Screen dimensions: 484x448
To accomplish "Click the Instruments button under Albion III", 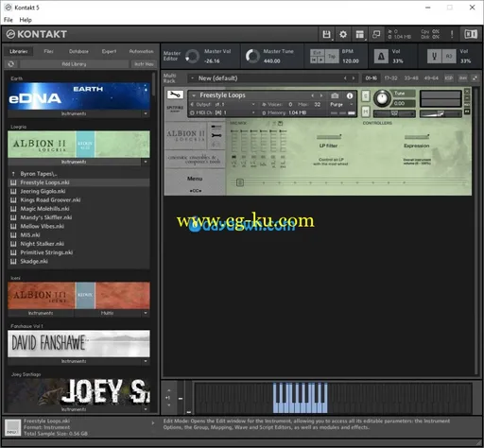I will coord(41,313).
